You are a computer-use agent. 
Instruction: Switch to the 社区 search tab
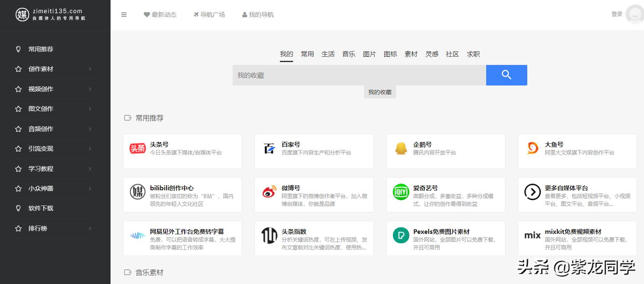click(x=452, y=54)
